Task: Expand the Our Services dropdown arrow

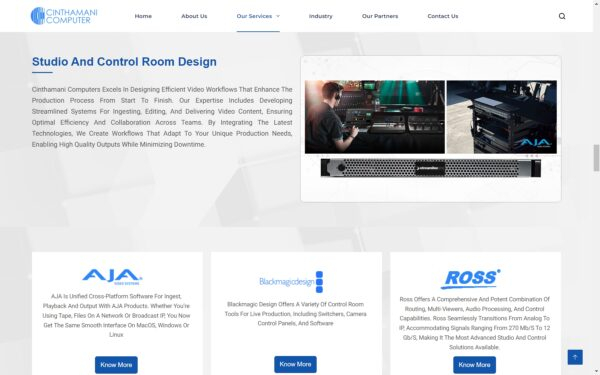Action: pyautogui.click(x=278, y=16)
